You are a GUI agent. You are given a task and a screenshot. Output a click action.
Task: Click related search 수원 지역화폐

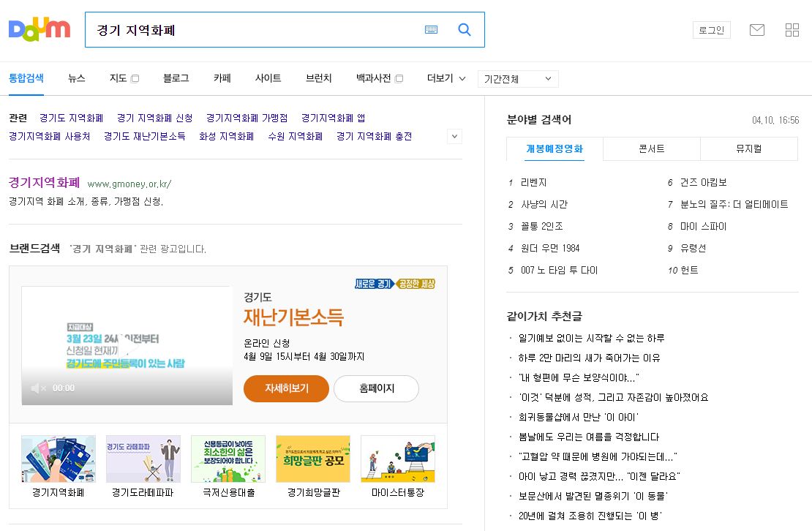296,136
